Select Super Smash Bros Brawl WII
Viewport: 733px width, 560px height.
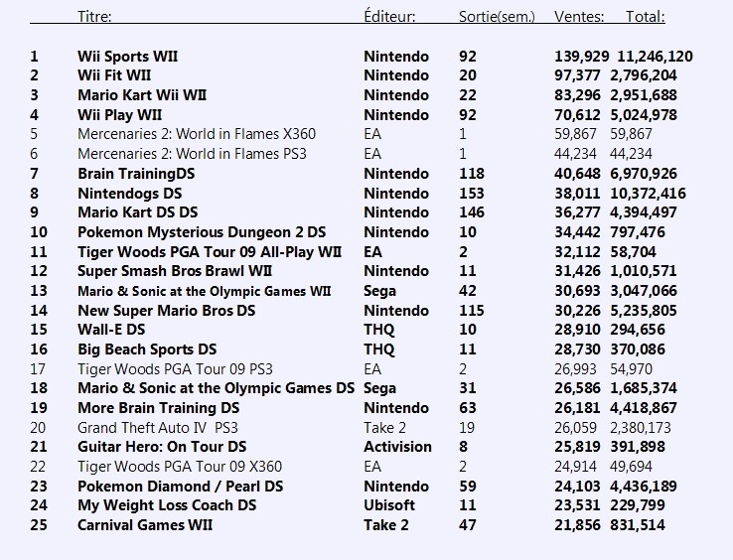175,271
